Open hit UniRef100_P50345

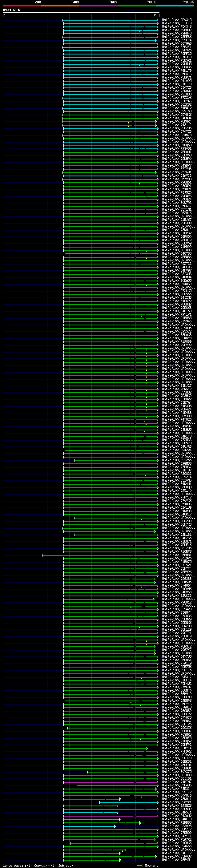[x=177, y=20]
